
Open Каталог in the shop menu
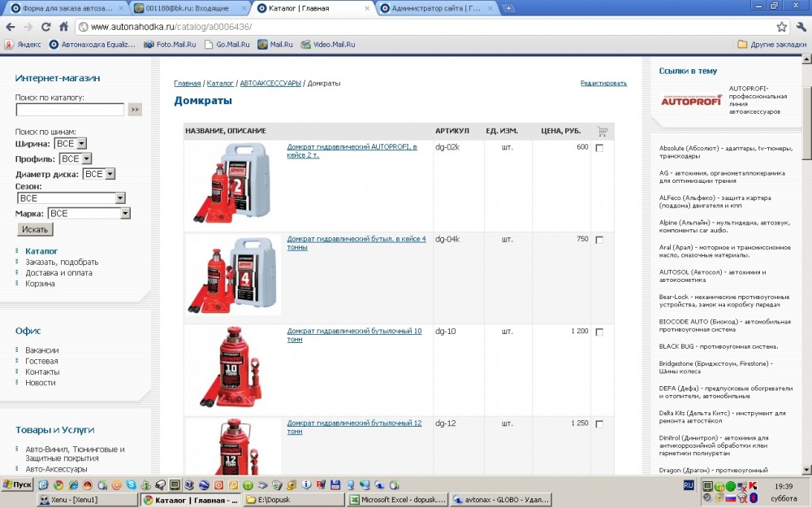pyautogui.click(x=41, y=251)
